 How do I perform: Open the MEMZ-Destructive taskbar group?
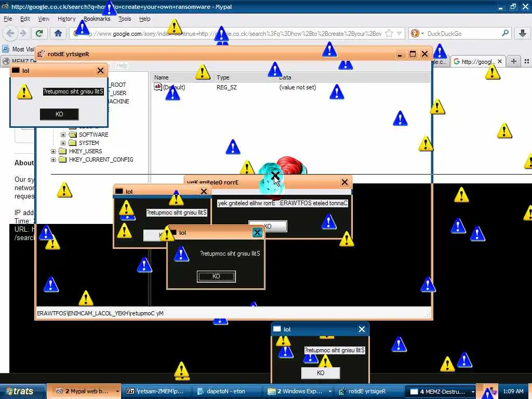pyautogui.click(x=441, y=392)
